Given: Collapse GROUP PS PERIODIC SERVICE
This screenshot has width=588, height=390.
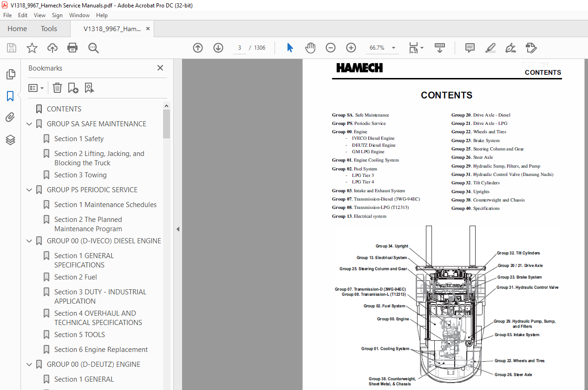Looking at the screenshot, I should click(29, 190).
